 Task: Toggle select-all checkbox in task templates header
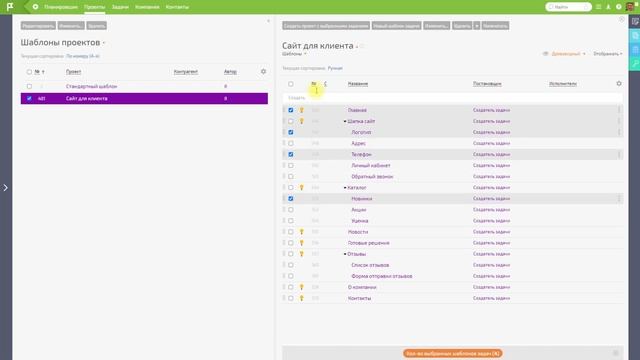click(x=291, y=84)
